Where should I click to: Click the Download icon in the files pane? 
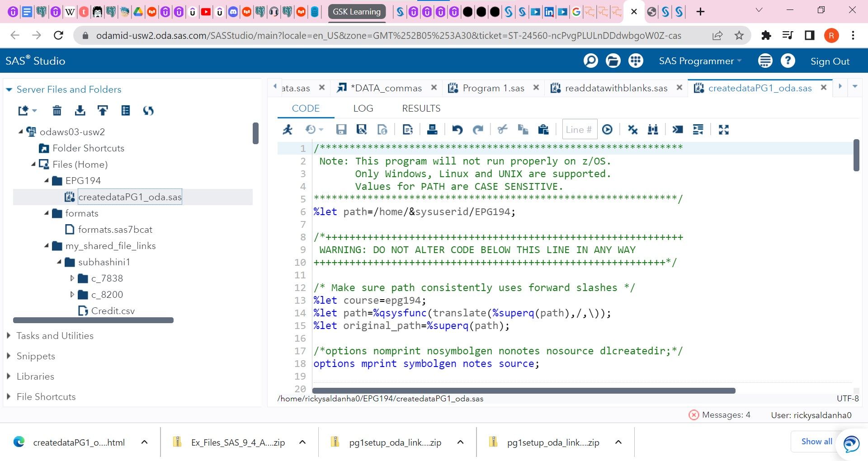click(x=80, y=110)
